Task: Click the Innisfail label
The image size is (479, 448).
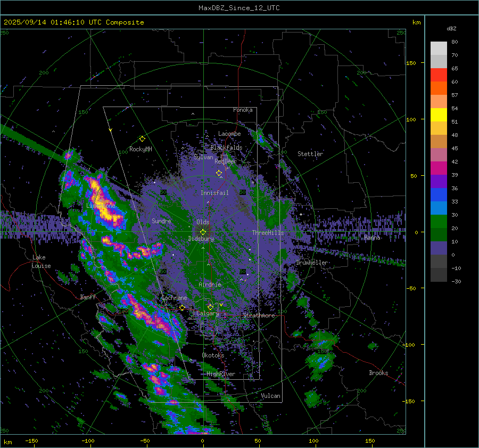Action: pyautogui.click(x=214, y=193)
